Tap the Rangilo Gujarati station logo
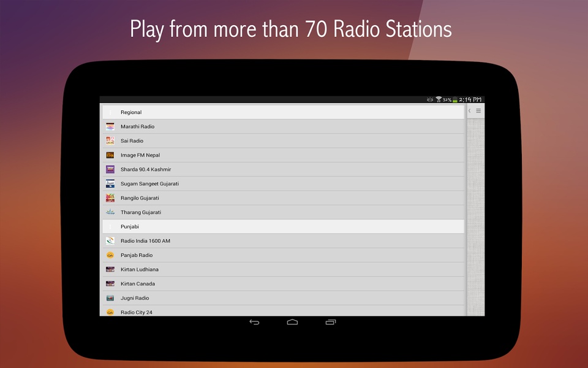This screenshot has width=588, height=368. 110,198
